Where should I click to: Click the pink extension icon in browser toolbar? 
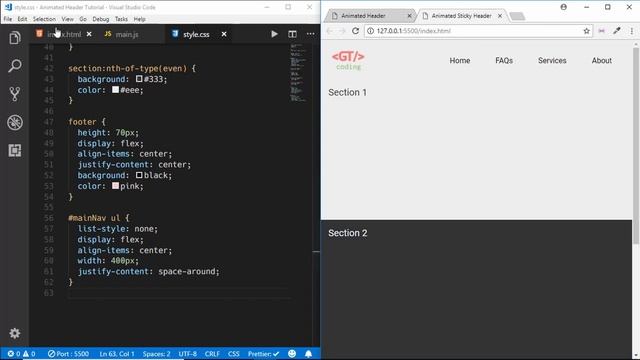click(x=601, y=31)
